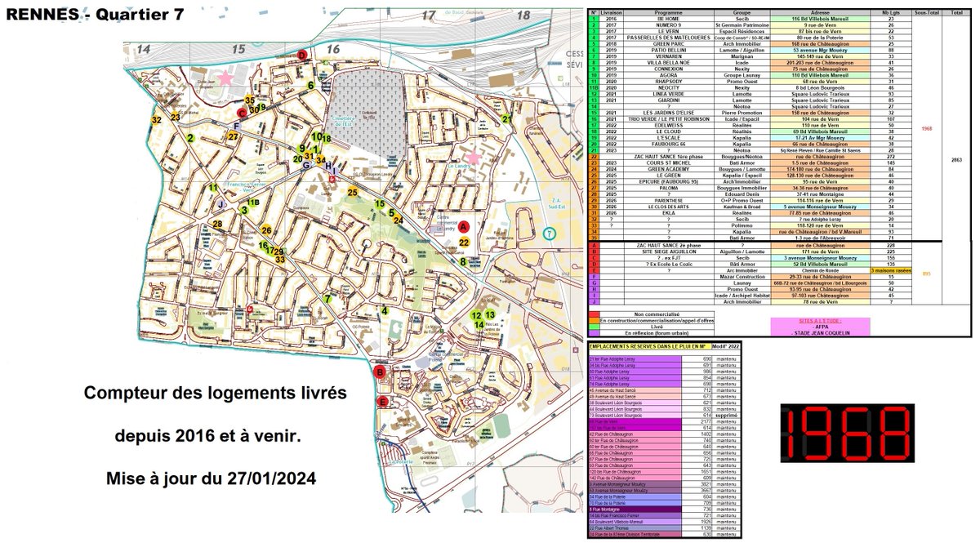
Task: Click the 'supprimé' status cell
Action: pos(726,416)
